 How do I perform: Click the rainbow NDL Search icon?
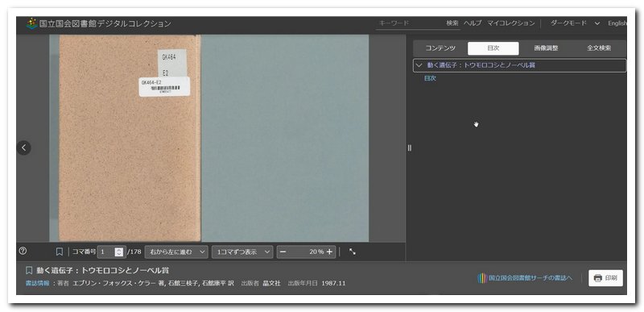pyautogui.click(x=482, y=278)
